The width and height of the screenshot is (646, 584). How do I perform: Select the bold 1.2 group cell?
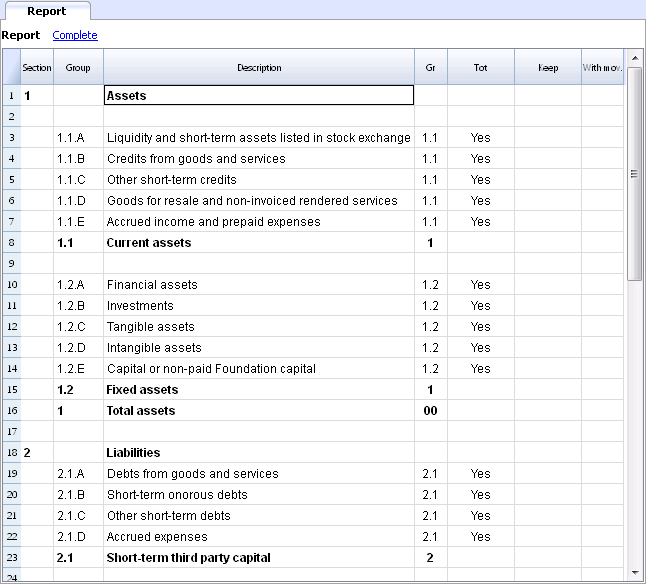pos(78,390)
